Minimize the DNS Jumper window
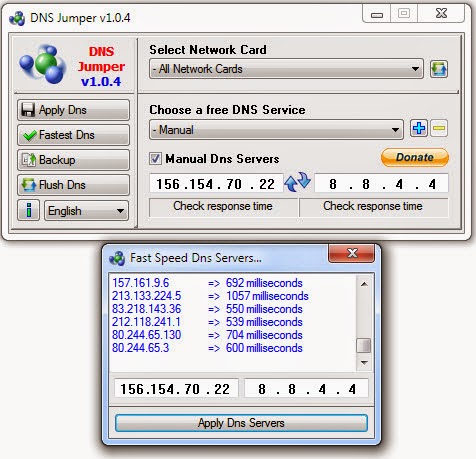The image size is (476, 459). [377, 14]
